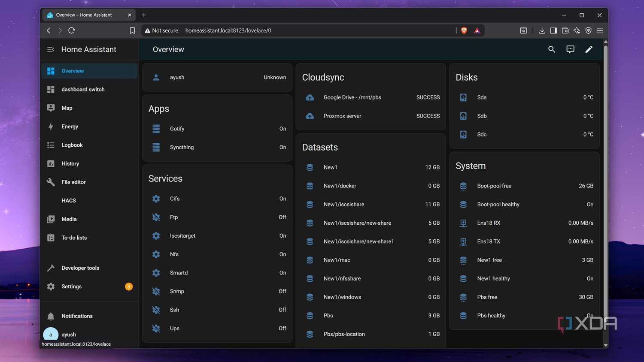Screen dimensions: 644x362
Task: Open the Logbook
Action: coord(89,145)
